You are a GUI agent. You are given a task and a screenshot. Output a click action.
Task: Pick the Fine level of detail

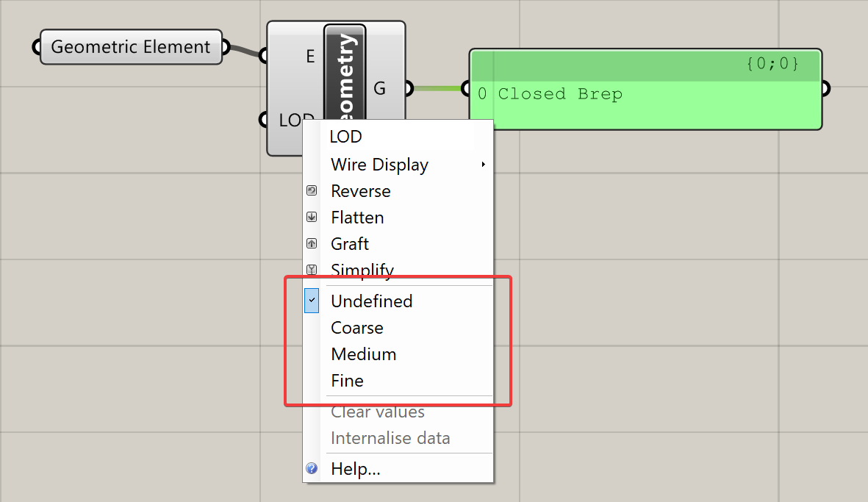(347, 381)
